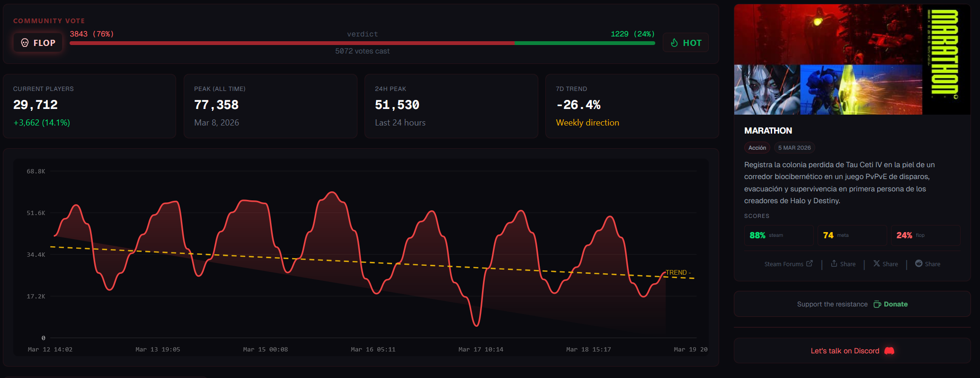
Task: Vote FLOP with the skull button
Action: click(38, 43)
